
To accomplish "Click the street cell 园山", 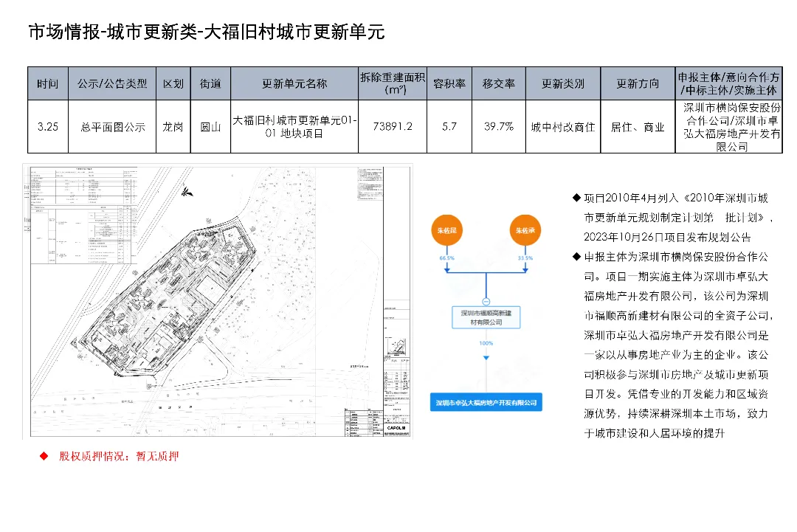I will [x=210, y=126].
